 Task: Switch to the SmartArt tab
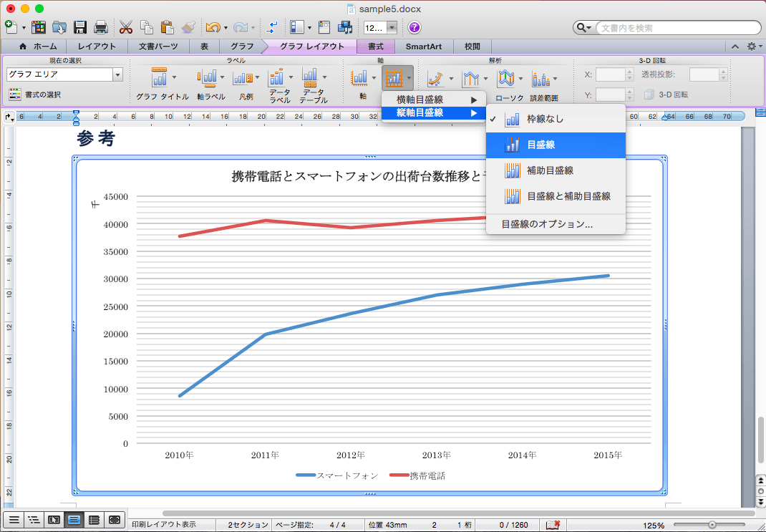point(424,47)
